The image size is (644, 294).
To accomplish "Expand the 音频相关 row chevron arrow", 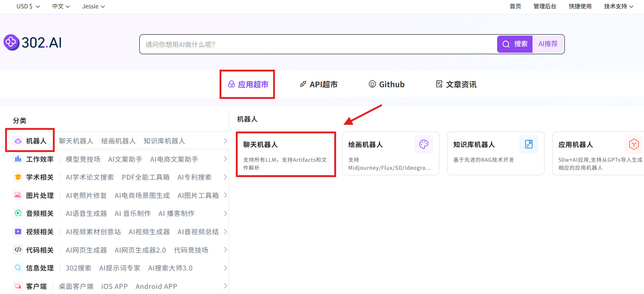I will tap(225, 213).
